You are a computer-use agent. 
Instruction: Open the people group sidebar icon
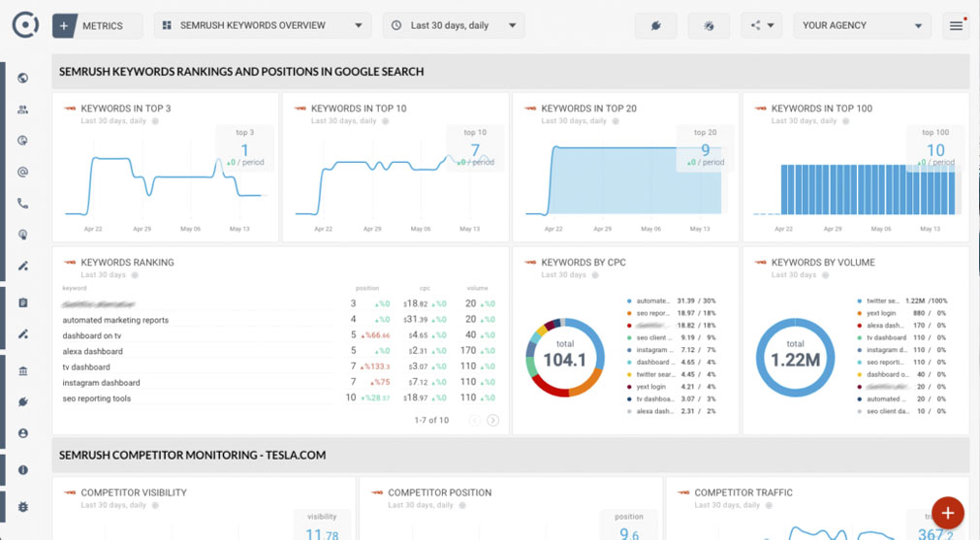pos(23,110)
